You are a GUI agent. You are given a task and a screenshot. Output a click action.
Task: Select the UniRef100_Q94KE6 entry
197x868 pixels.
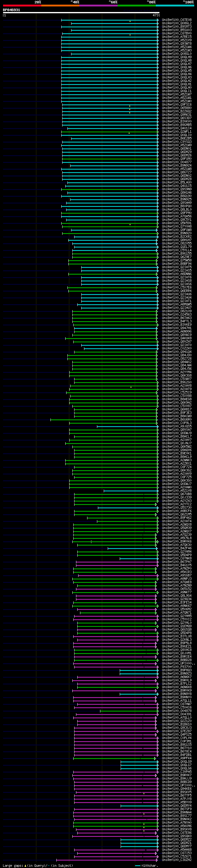coord(177,789)
